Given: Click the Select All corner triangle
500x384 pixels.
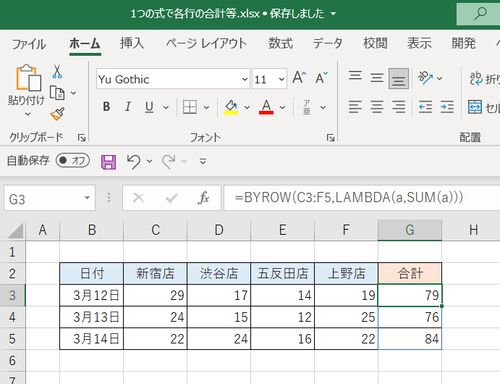Looking at the screenshot, I should (16, 231).
